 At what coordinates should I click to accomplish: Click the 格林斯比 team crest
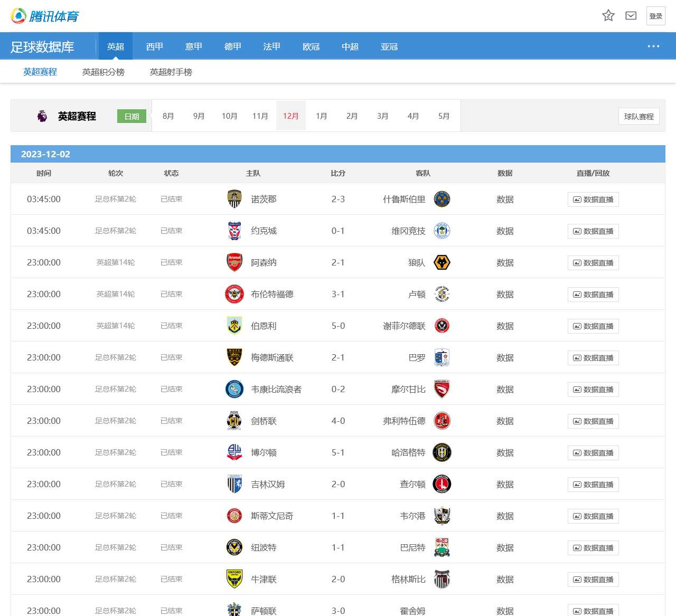pyautogui.click(x=442, y=579)
